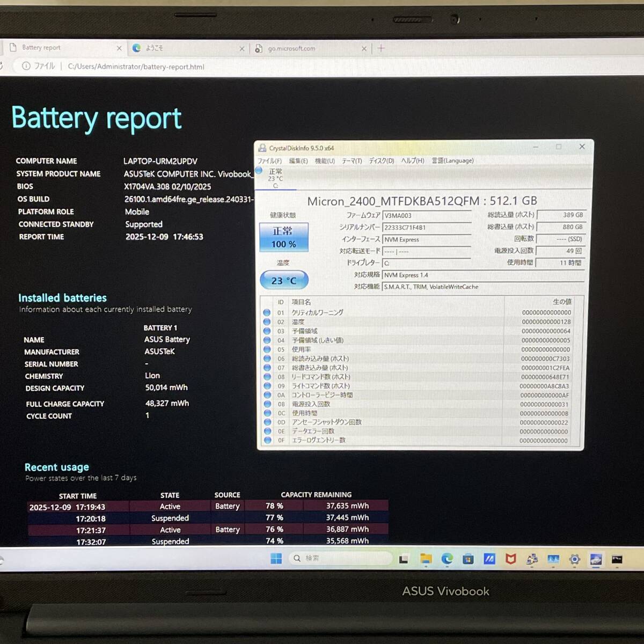Screen dimensions: 644x644
Task: Open McAfee from the taskbar
Action: pyautogui.click(x=510, y=559)
